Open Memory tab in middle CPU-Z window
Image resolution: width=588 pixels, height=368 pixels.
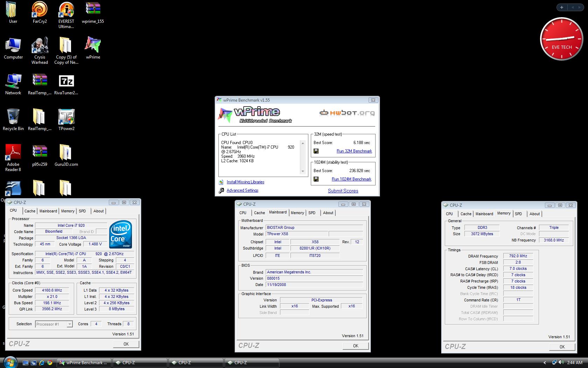point(297,213)
